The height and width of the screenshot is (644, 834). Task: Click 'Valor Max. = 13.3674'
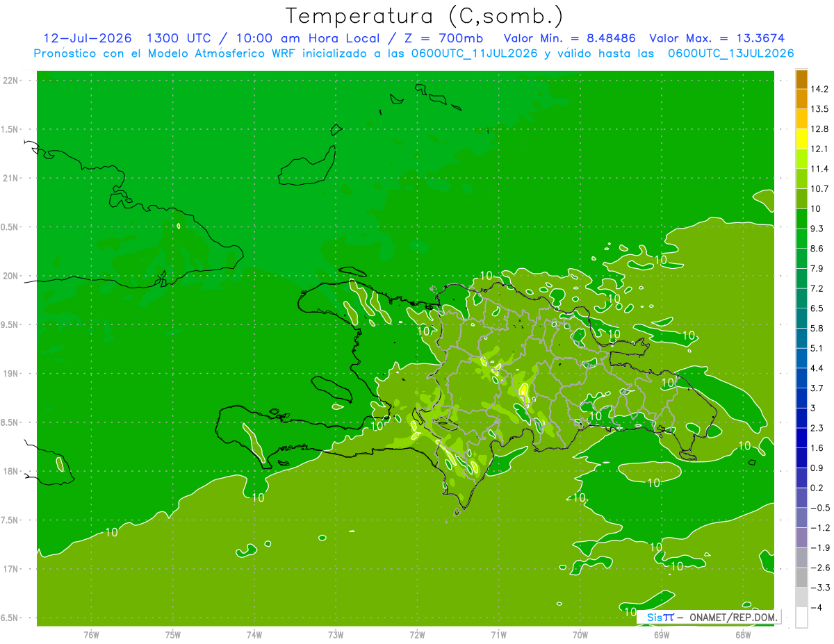pos(718,38)
